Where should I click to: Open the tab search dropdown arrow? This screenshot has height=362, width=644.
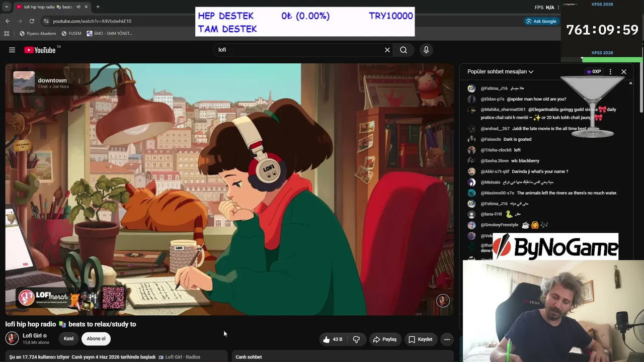point(7,7)
